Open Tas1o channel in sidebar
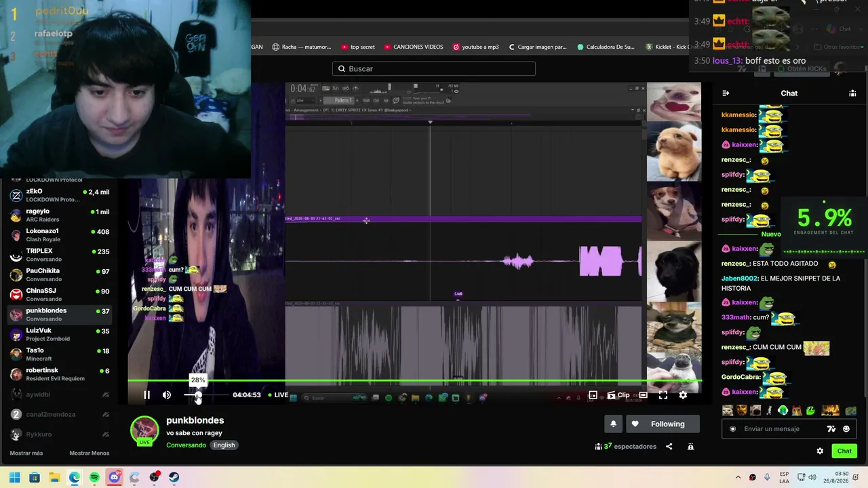Image resolution: width=868 pixels, height=488 pixels. tap(59, 354)
